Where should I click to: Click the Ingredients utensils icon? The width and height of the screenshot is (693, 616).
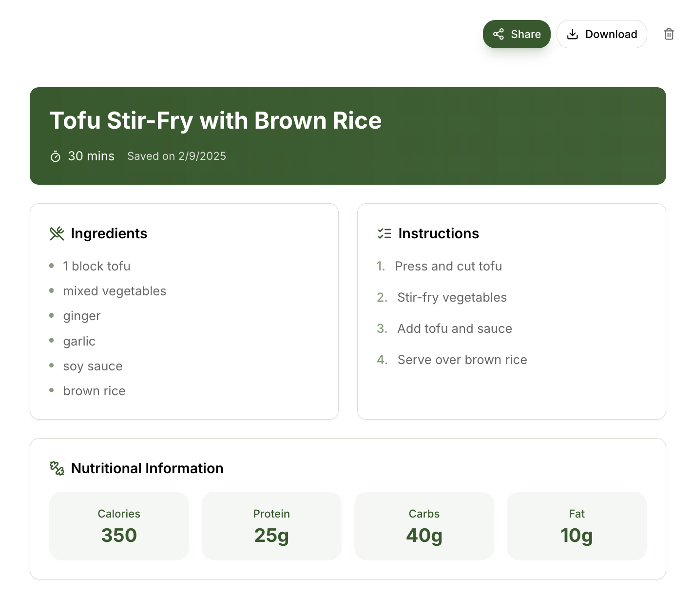(57, 233)
